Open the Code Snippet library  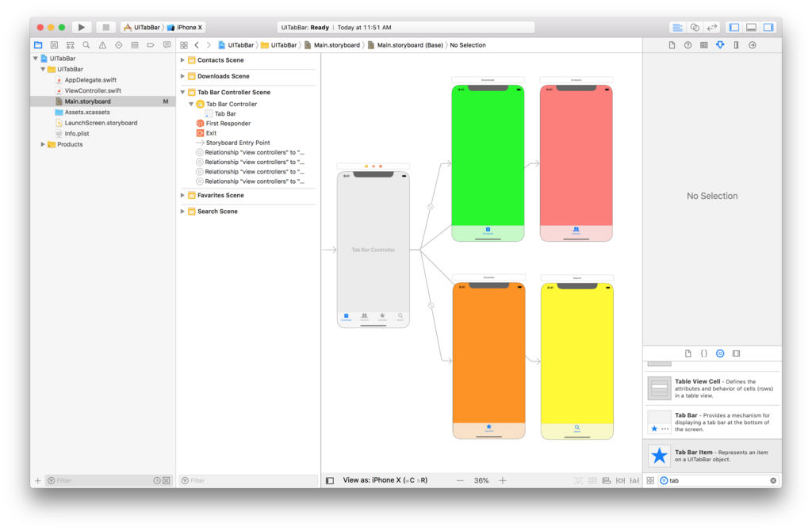[x=704, y=353]
